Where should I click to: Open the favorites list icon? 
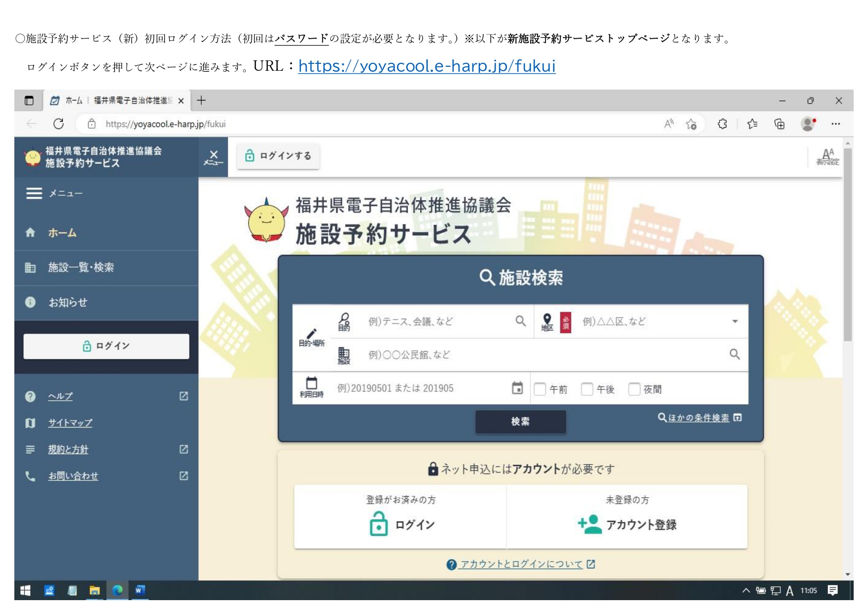[x=752, y=124]
